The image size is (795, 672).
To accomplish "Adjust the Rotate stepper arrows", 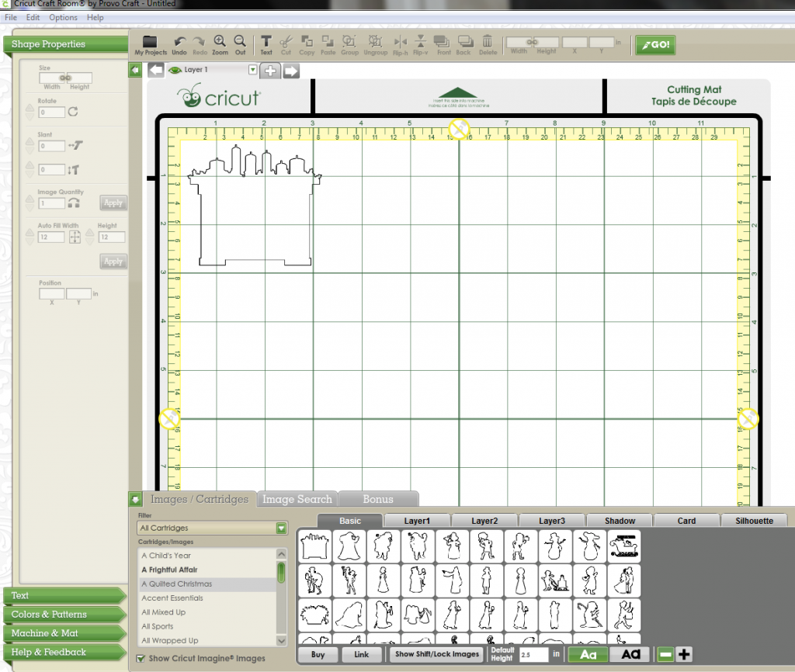I will [30, 112].
